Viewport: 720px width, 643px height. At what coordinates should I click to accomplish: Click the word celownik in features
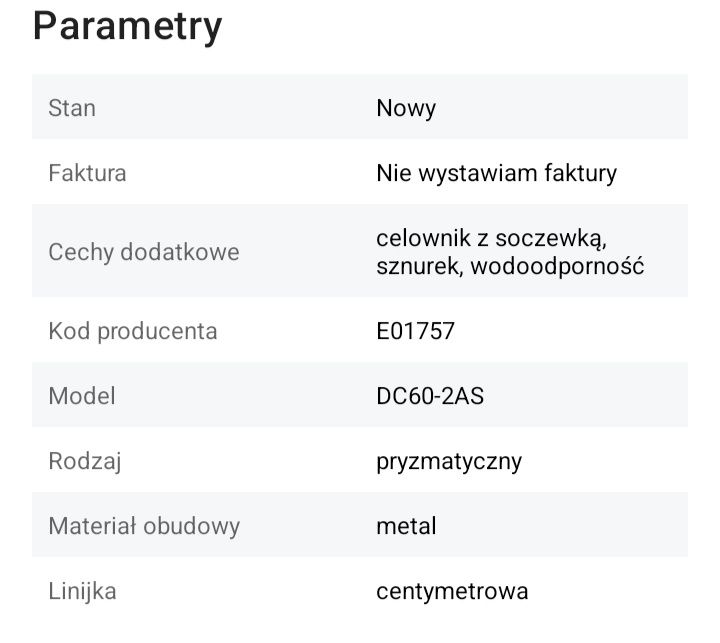point(420,238)
